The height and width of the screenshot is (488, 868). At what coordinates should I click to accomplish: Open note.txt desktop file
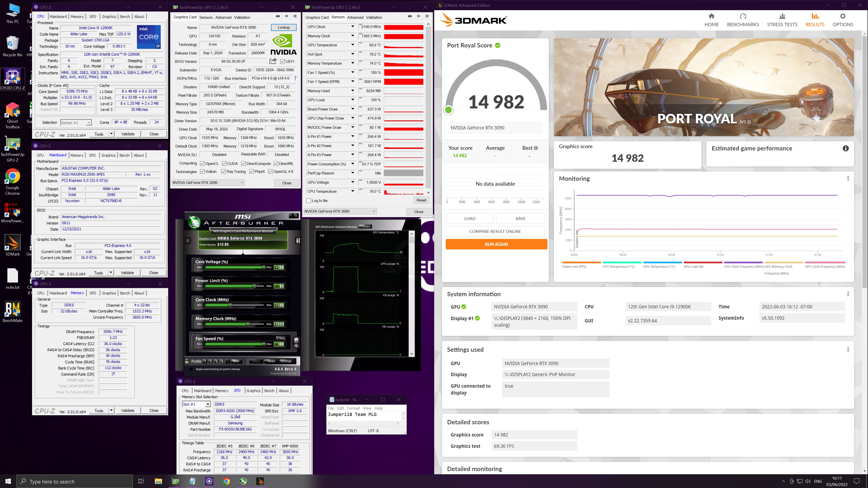[12, 279]
